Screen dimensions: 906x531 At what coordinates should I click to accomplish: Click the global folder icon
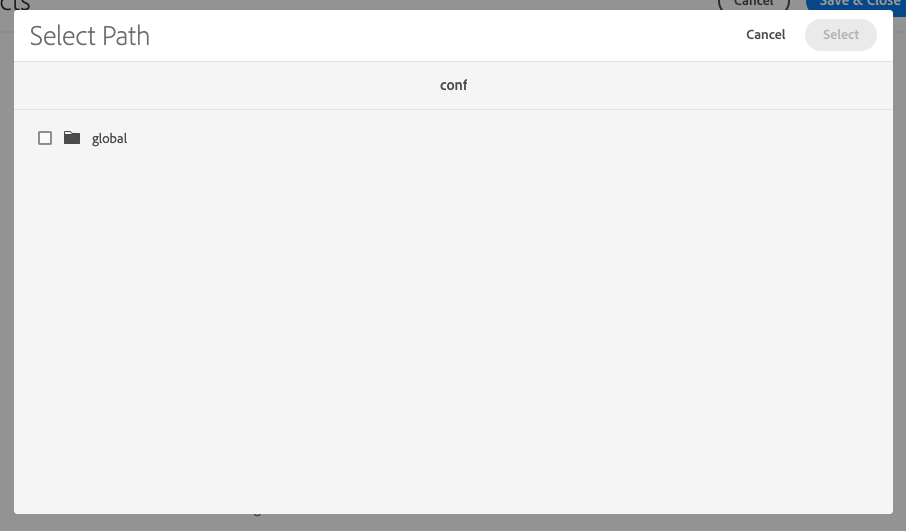point(72,138)
